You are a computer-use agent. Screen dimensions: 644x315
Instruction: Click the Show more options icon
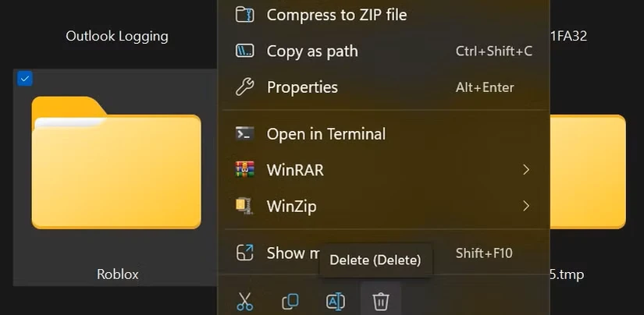tap(245, 253)
